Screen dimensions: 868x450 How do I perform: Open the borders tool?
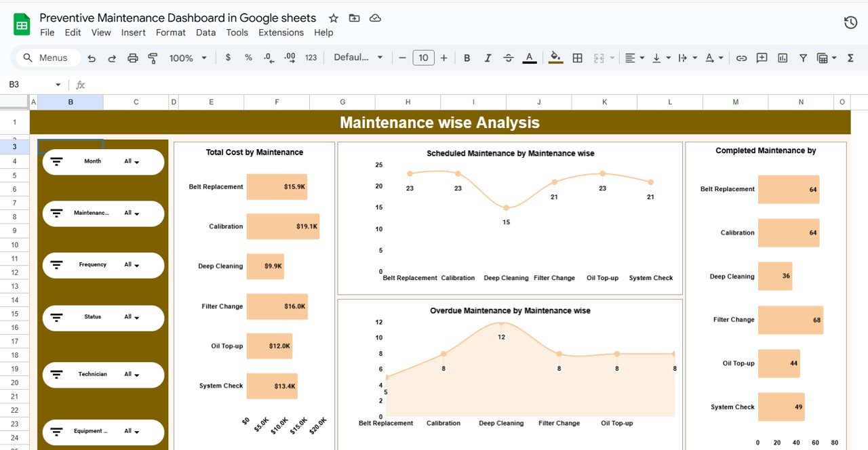click(577, 58)
